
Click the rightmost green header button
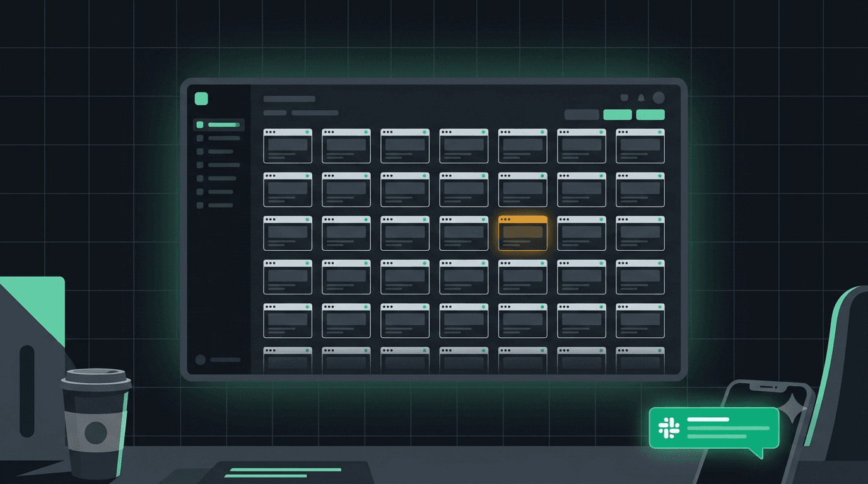coord(650,115)
